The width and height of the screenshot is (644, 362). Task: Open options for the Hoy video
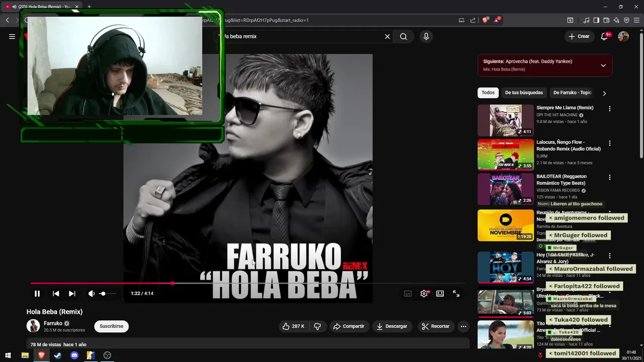[610, 256]
